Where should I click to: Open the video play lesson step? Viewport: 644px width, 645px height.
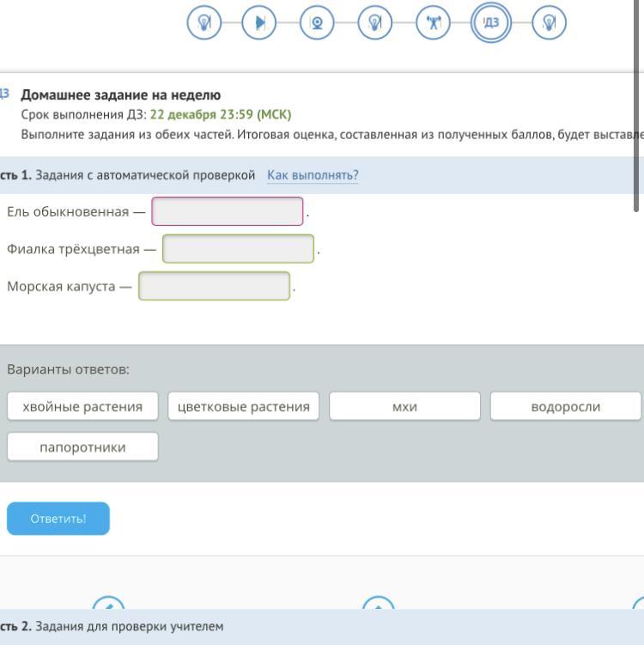tap(260, 23)
